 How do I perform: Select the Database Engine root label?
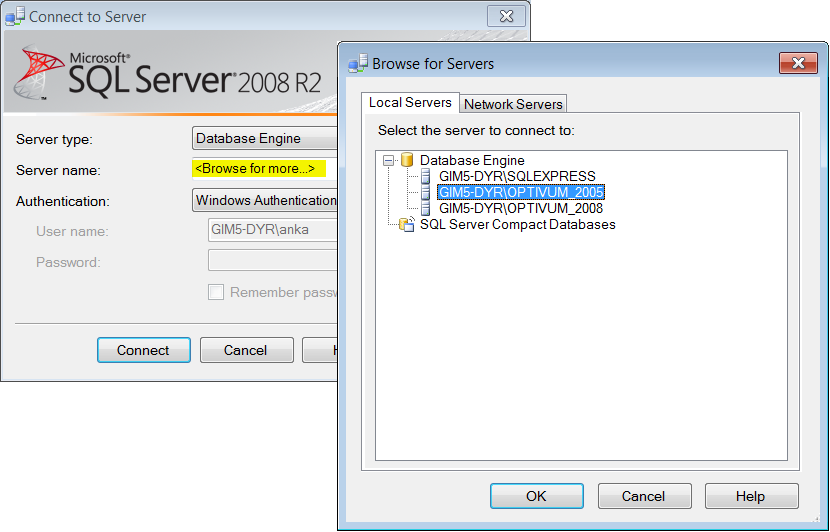click(x=472, y=160)
